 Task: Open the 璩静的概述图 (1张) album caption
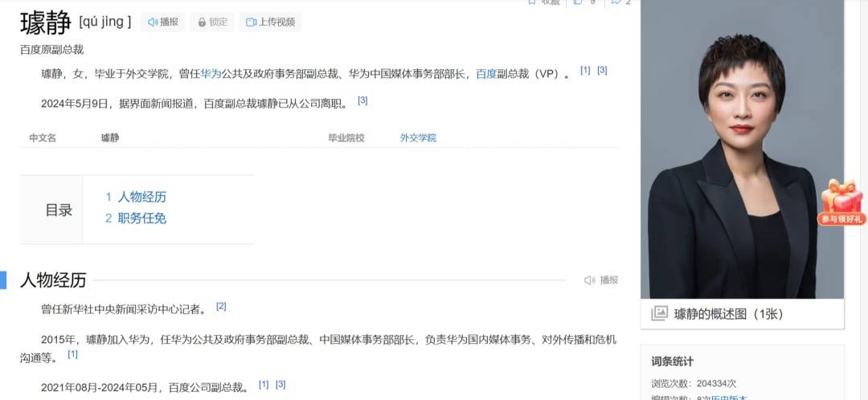click(728, 314)
